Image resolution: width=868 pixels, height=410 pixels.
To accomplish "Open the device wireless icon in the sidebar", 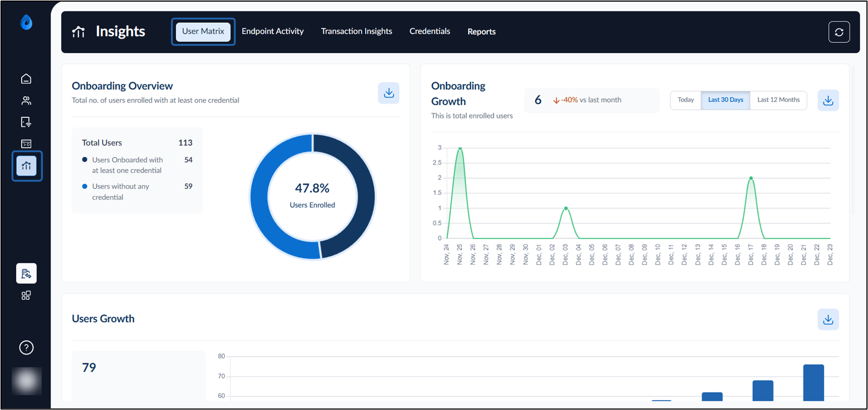I will click(26, 122).
